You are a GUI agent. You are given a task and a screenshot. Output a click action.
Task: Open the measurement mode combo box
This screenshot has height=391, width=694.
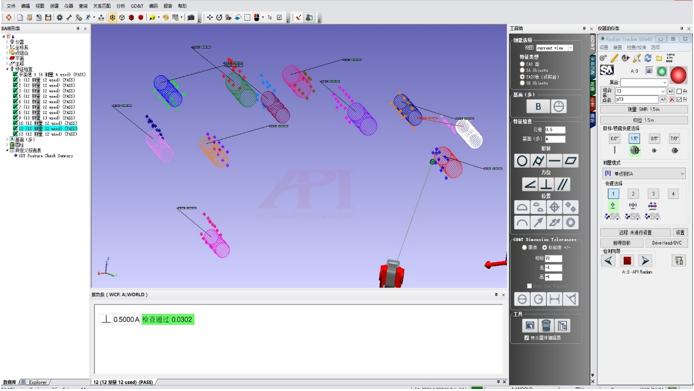coord(644,174)
